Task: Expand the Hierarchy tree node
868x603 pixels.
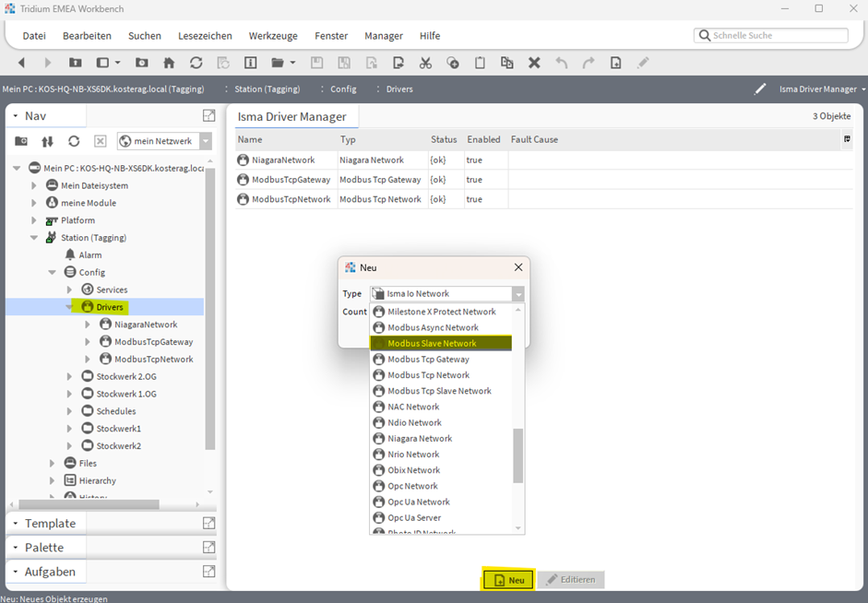Action: pos(52,480)
